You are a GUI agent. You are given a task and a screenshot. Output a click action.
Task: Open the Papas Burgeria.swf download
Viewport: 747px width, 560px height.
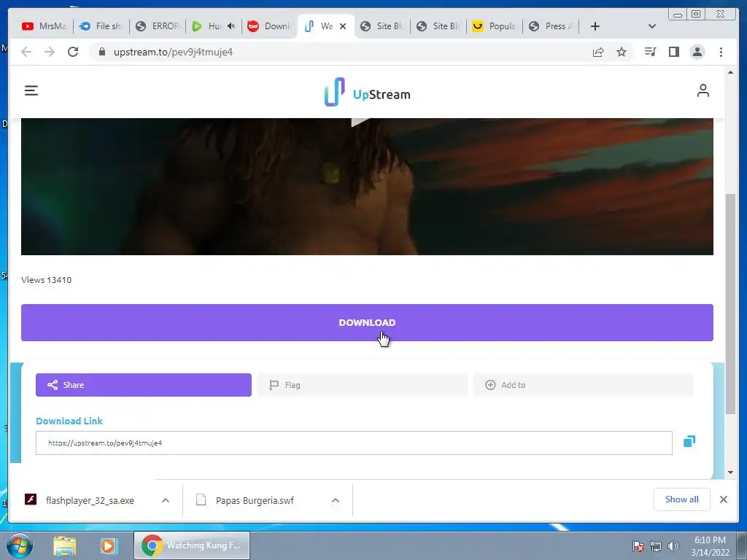(x=255, y=500)
